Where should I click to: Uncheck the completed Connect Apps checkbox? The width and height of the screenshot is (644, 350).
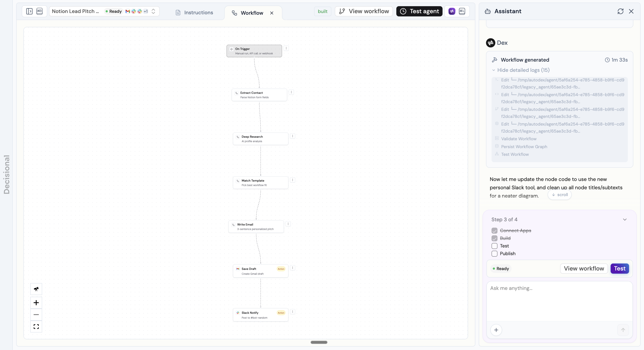(x=494, y=230)
